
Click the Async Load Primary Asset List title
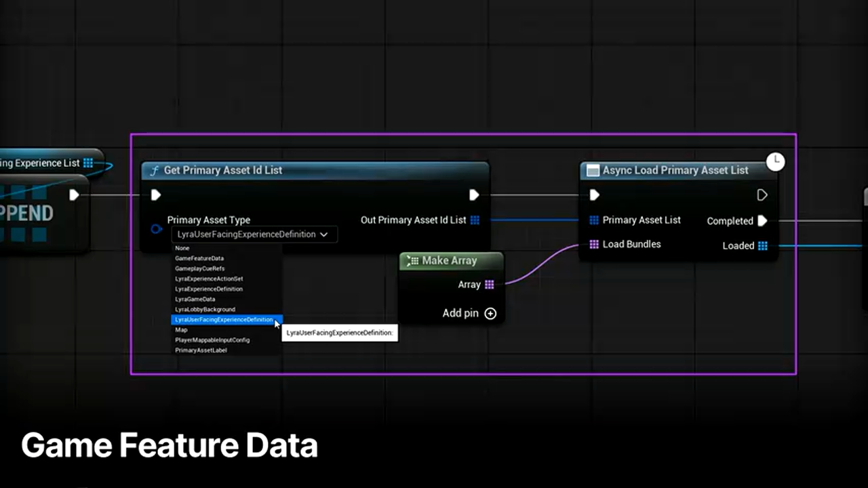[675, 170]
